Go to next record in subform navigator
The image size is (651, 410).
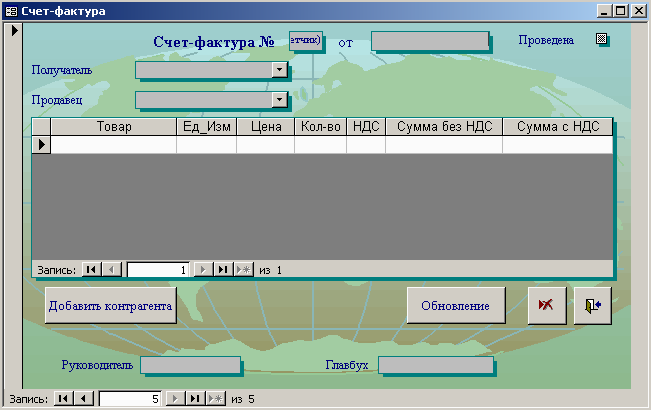pyautogui.click(x=203, y=270)
